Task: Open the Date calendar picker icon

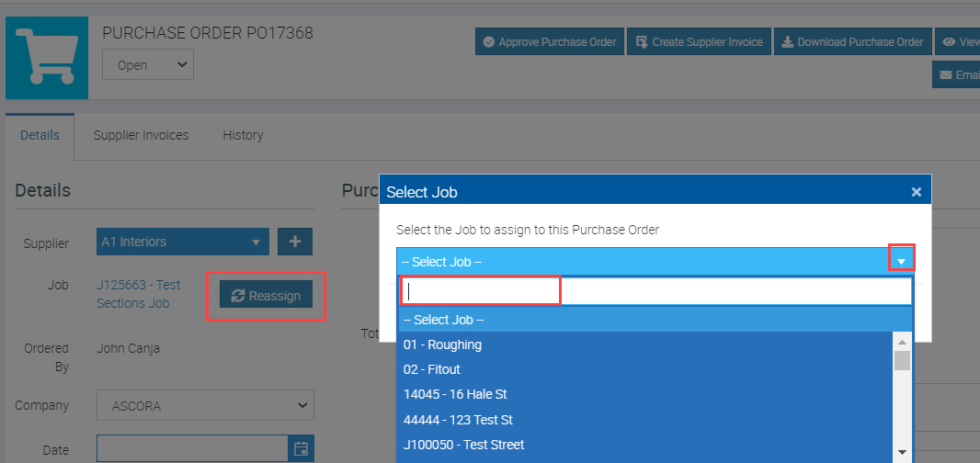Action: tap(301, 449)
